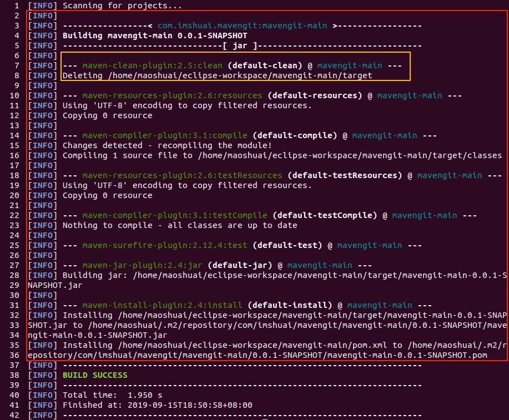Select 'maven-surefire-plugin:2.12.4:test' plugin text
Screen dimensions: 509x420
click(165, 245)
